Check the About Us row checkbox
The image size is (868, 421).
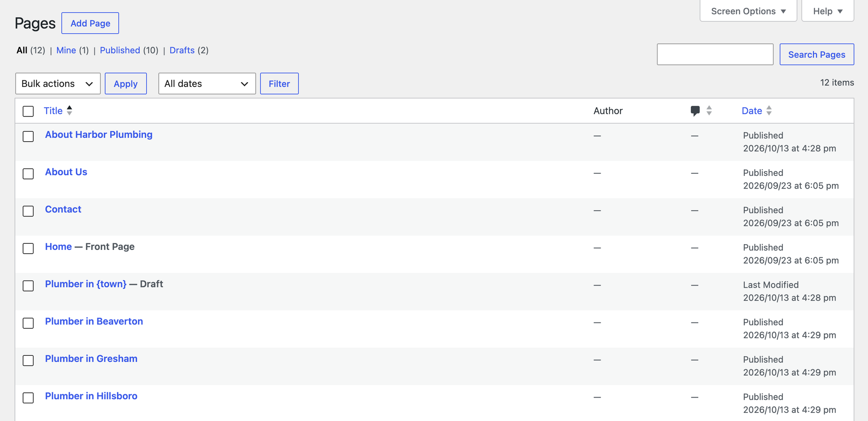[28, 174]
